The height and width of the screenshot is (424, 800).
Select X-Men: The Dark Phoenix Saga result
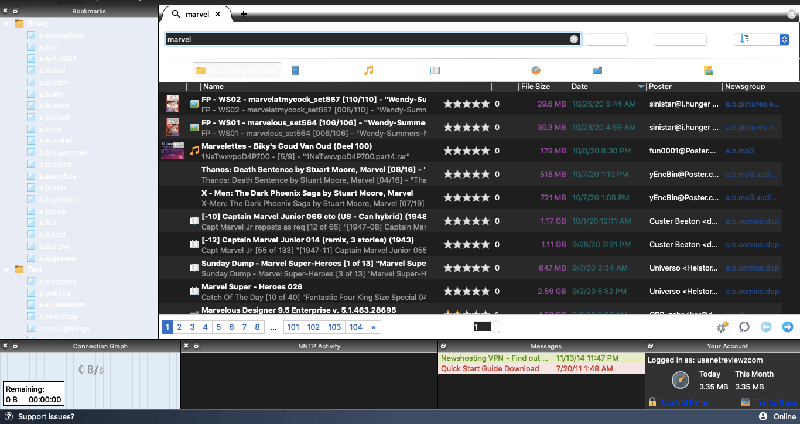[x=470, y=197]
